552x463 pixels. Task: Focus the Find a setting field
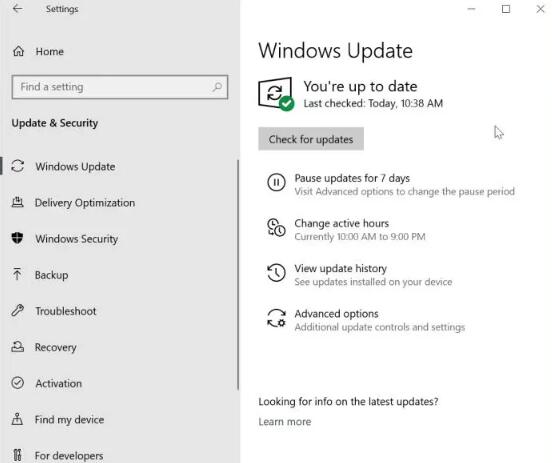(120, 87)
